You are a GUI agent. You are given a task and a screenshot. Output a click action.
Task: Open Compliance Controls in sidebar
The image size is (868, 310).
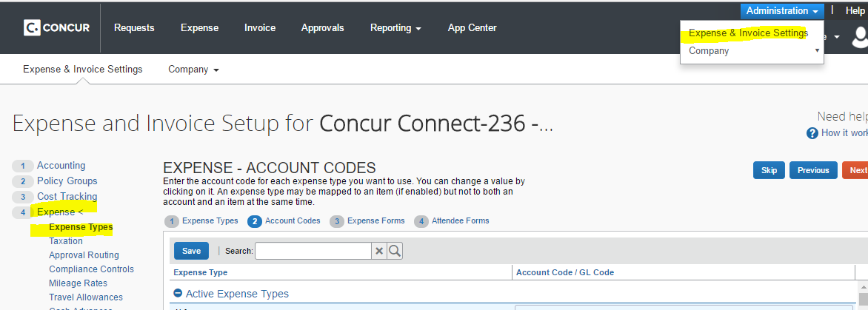coord(91,269)
